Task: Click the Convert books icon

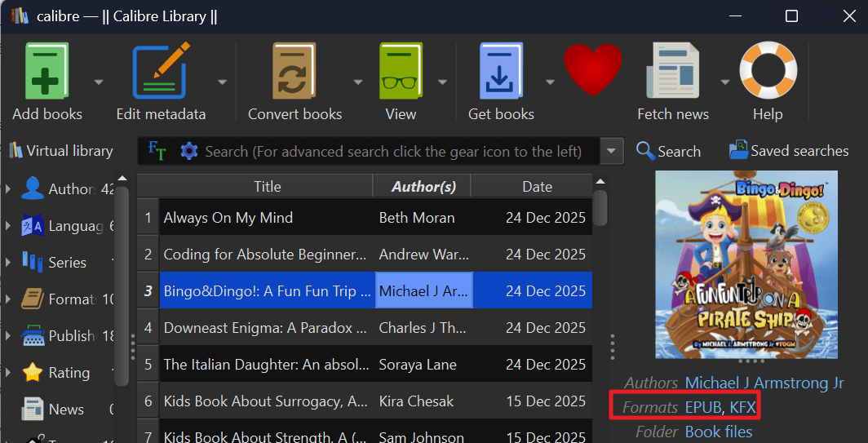Action: tap(294, 72)
